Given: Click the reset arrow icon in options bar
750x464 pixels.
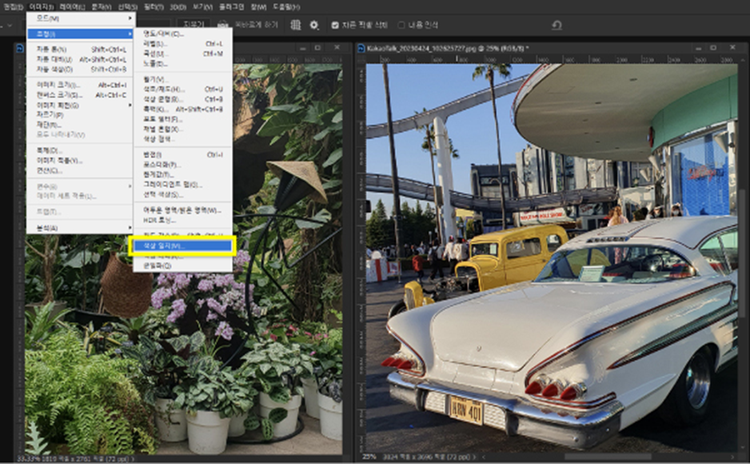Looking at the screenshot, I should coord(556,25).
